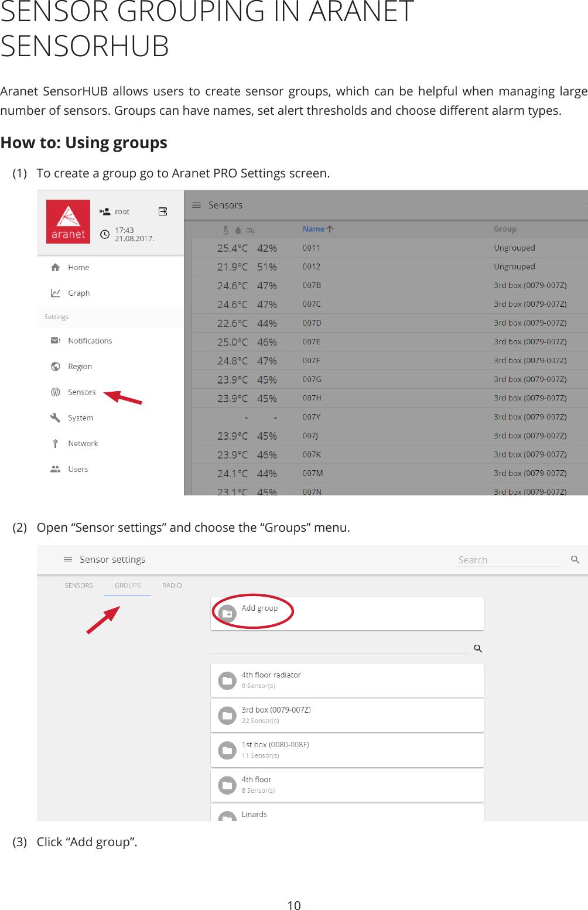Viewport: 588px width, 910px height.
Task: Click the clock icon beside 17:43
Action: coord(105,234)
